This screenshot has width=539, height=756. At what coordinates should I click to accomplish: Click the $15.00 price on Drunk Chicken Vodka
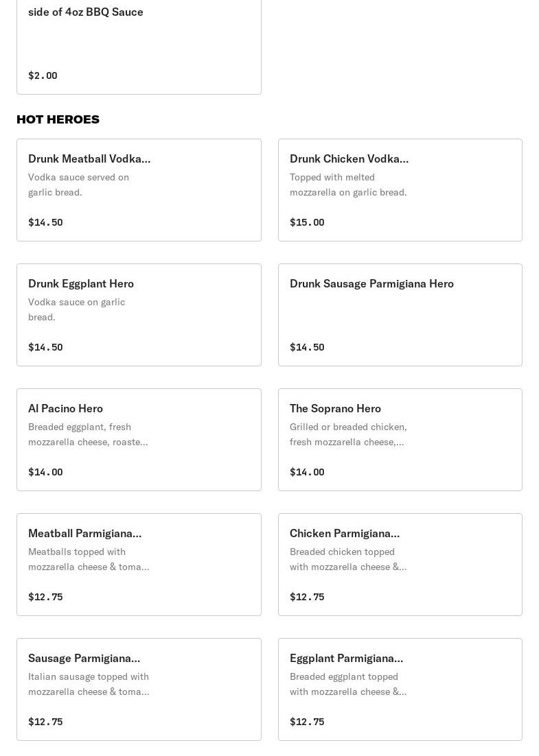point(307,222)
